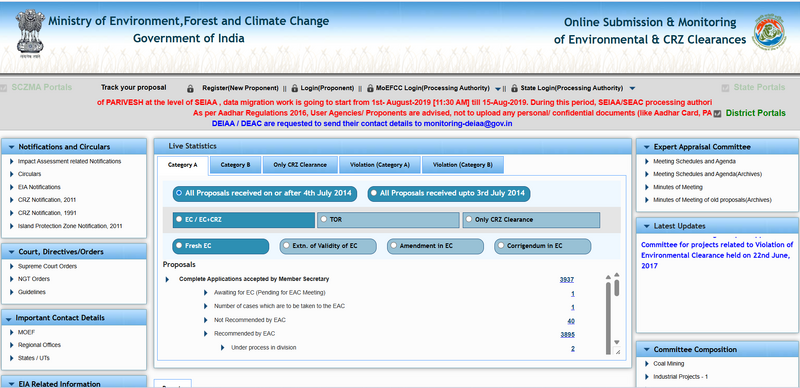800x388 pixels.
Task: Open Industrial Projects - 1 link
Action: [681, 377]
